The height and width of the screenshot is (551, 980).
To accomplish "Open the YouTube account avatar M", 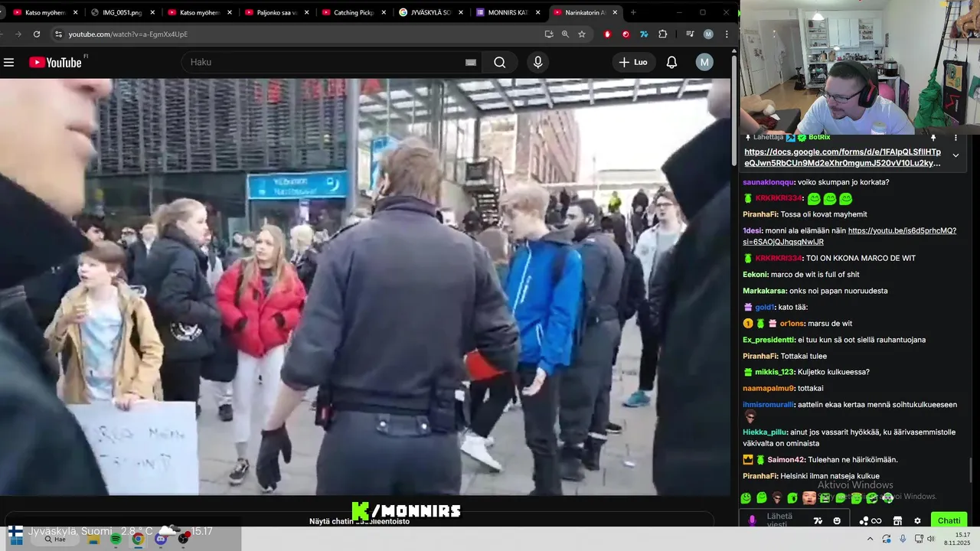I will point(704,62).
